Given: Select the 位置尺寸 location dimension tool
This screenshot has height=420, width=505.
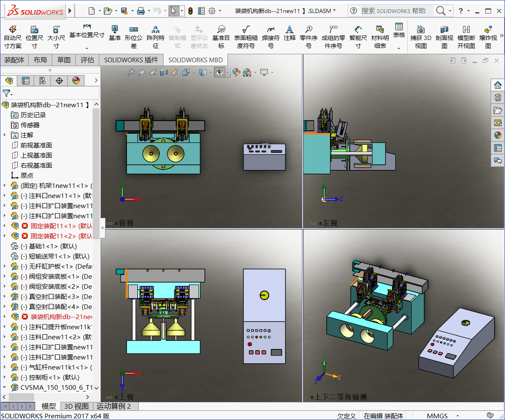Looking at the screenshot, I should [x=34, y=37].
